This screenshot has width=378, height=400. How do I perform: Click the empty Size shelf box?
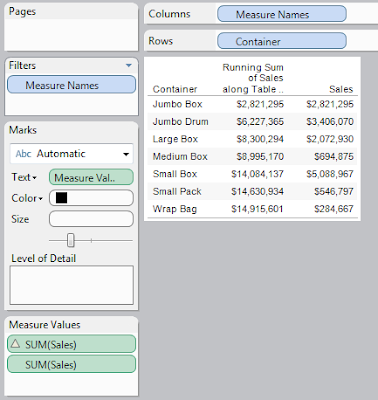pyautogui.click(x=91, y=219)
